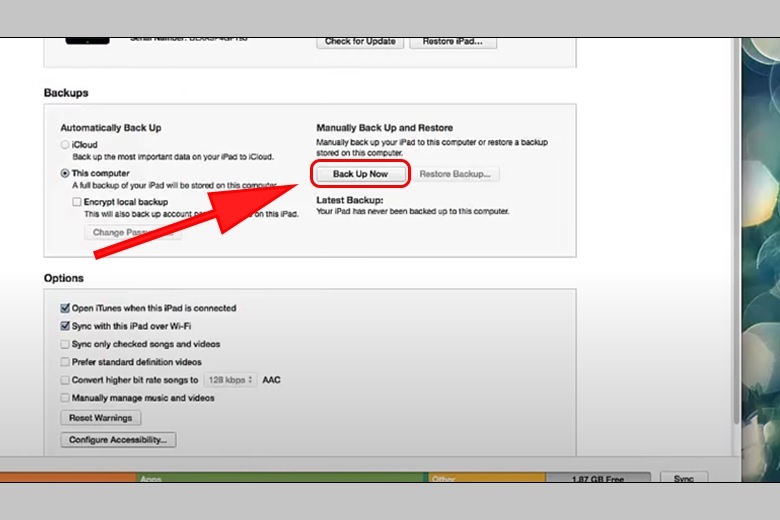Enable the Encrypt local backup checkbox
Screen dimensions: 780x520
77,201
